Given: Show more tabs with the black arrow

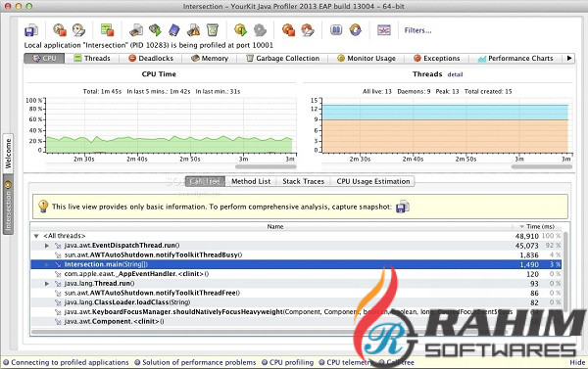Looking at the screenshot, I should [x=569, y=59].
